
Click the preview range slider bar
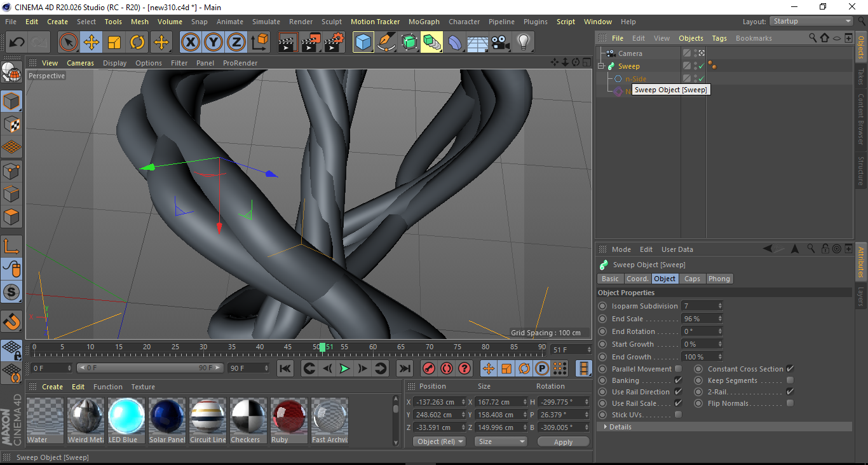[x=150, y=368]
